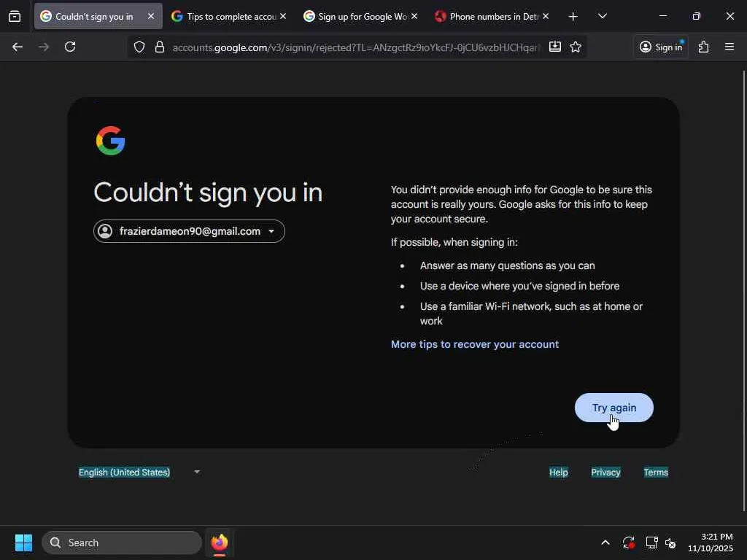
Task: Close the Couldn't sign you in tab
Action: tap(150, 16)
